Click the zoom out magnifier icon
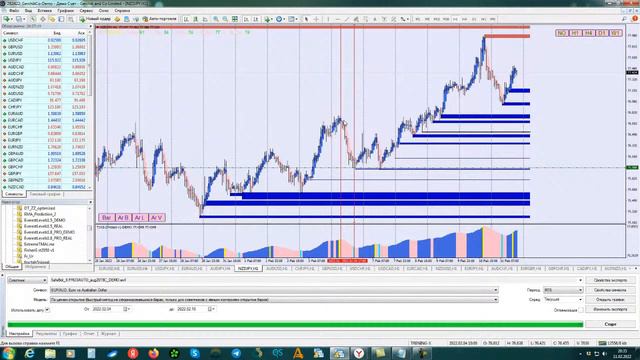 (225, 19)
